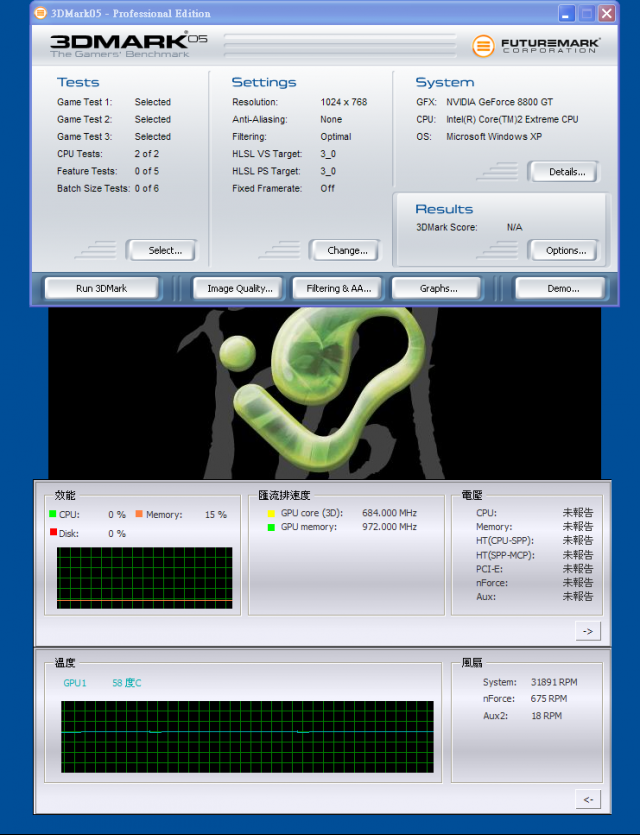640x835 pixels.
Task: Click the orange Memory usage color marker
Action: (x=139, y=514)
